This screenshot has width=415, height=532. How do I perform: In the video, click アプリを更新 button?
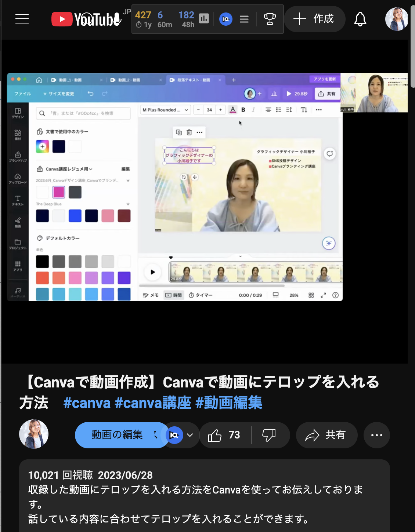point(325,79)
